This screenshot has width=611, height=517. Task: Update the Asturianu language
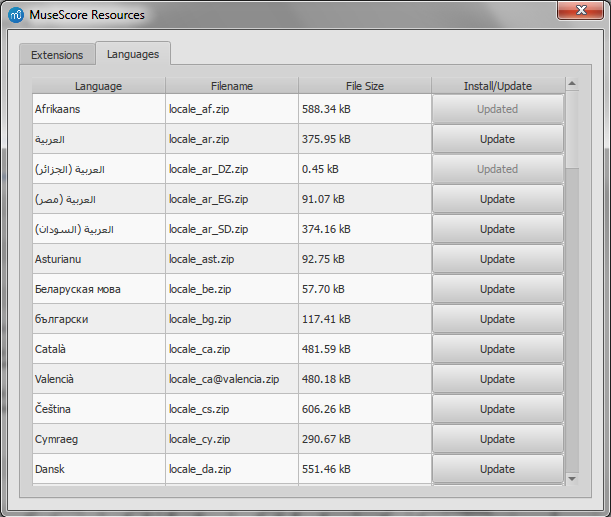(x=498, y=259)
